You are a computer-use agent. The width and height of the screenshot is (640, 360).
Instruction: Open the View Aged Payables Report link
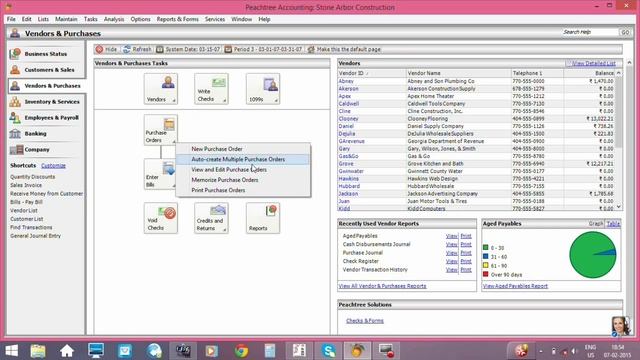tap(515, 286)
